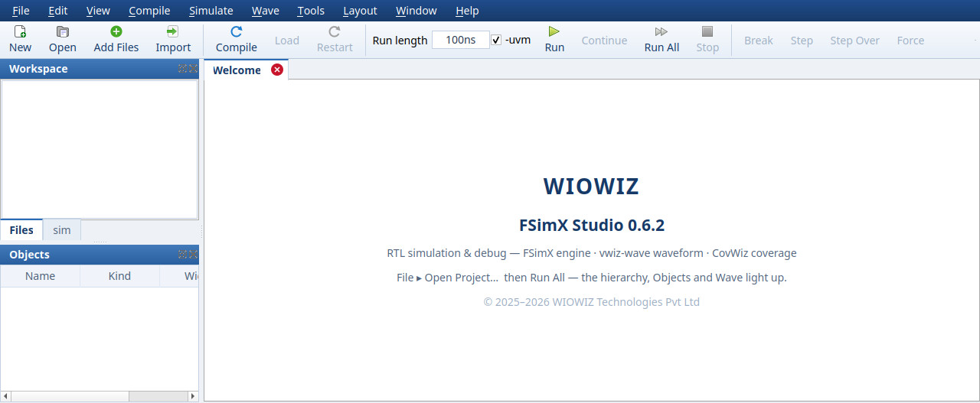Screen dimensions: 980x403
Task: Open the Tools menu
Action: pos(311,11)
